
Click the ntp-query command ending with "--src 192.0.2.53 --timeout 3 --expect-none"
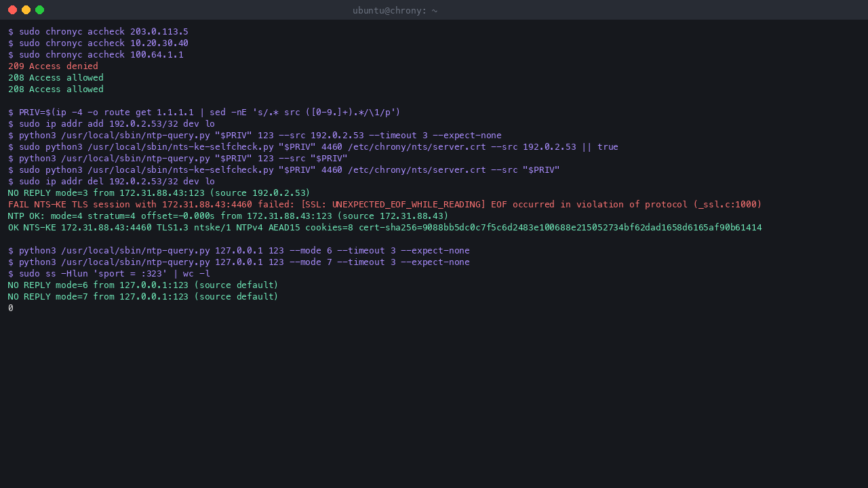click(255, 136)
